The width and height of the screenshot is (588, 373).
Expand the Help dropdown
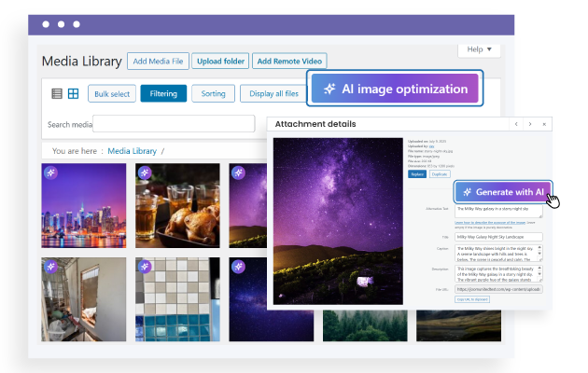tap(479, 49)
